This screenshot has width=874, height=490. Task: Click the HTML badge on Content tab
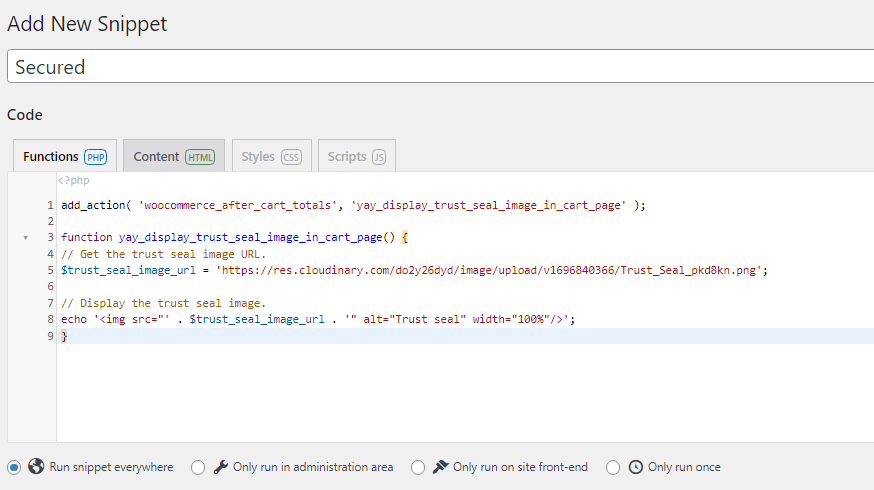click(200, 157)
